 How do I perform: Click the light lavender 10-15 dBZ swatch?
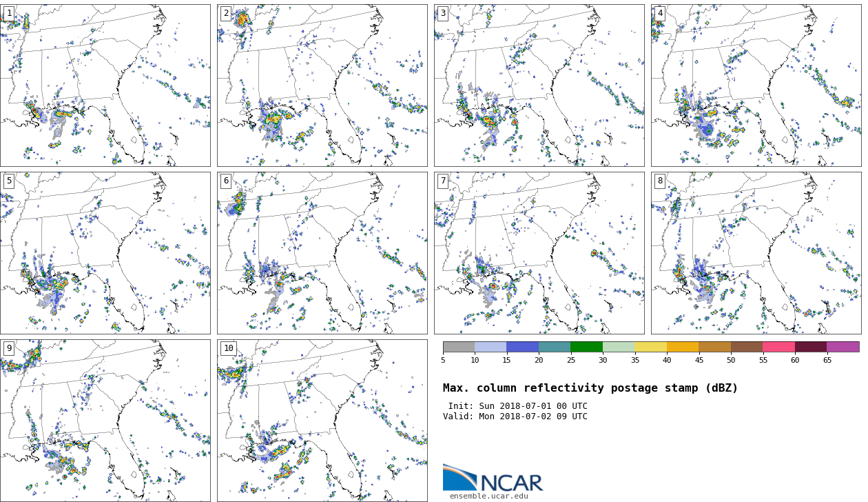(490, 347)
